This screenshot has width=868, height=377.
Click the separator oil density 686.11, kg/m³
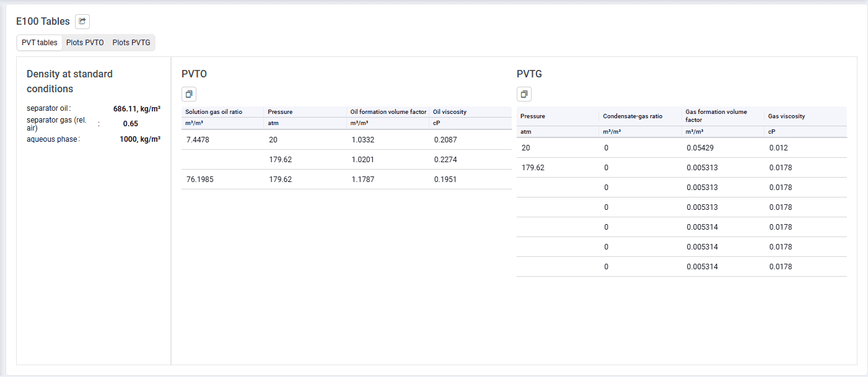coord(137,108)
